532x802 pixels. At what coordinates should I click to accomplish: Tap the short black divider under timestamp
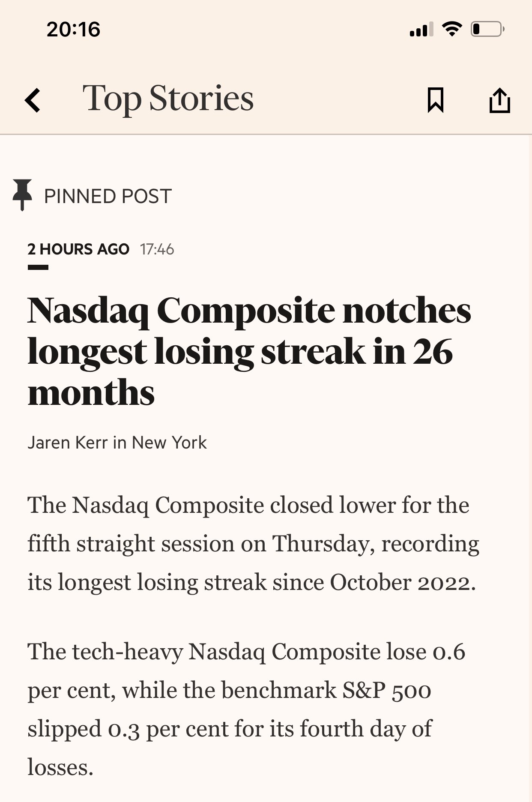pos(38,267)
